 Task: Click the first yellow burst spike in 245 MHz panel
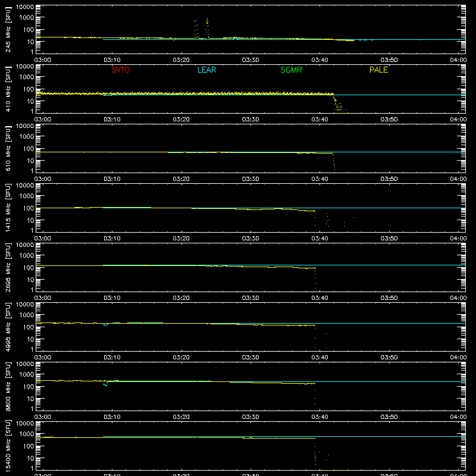tap(196, 29)
